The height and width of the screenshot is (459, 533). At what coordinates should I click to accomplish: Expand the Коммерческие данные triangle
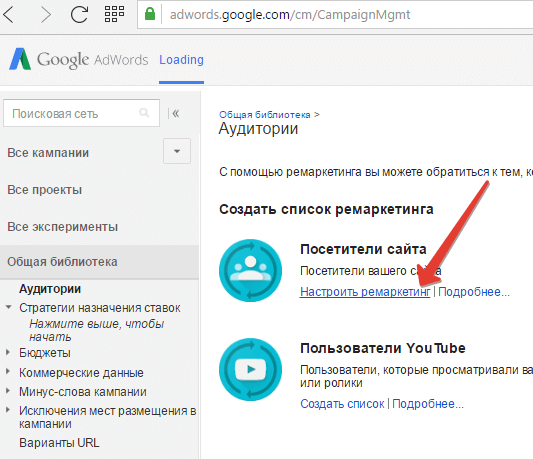8,372
